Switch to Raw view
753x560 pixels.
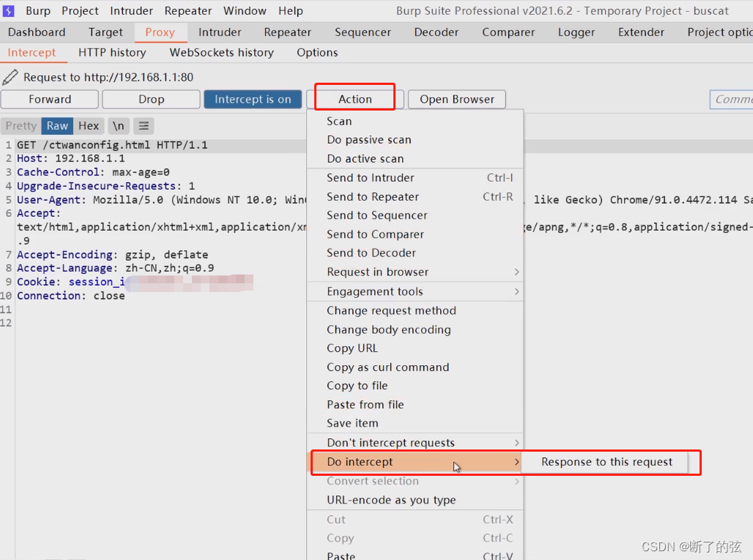click(x=57, y=126)
